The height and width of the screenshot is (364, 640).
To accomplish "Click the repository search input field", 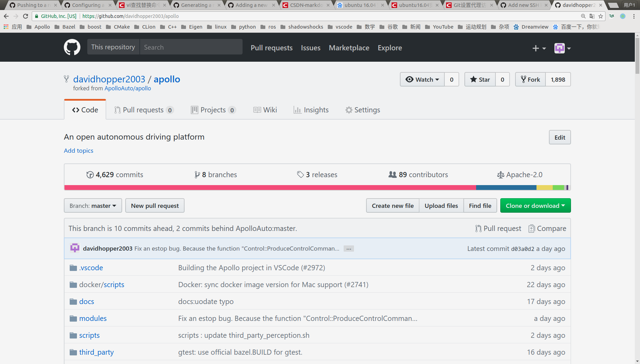I will coord(191,47).
